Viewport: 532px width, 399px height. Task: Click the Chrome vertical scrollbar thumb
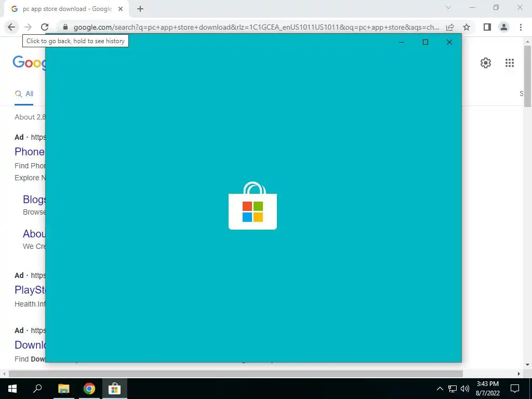coord(527,76)
